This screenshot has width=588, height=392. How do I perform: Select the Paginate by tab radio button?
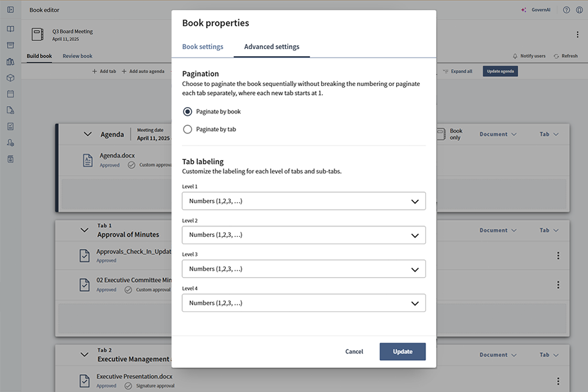click(x=187, y=129)
